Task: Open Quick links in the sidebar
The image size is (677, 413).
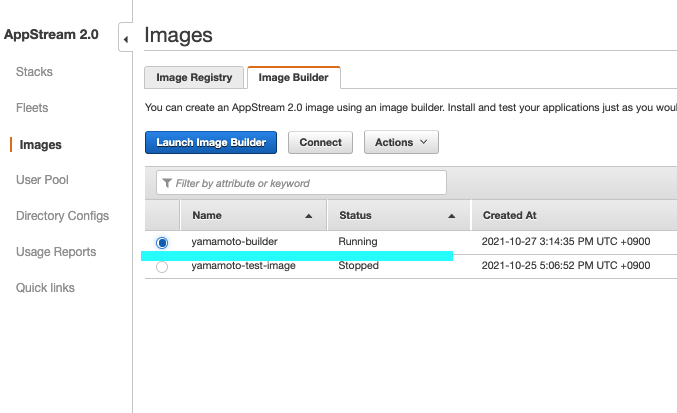Action: [45, 287]
